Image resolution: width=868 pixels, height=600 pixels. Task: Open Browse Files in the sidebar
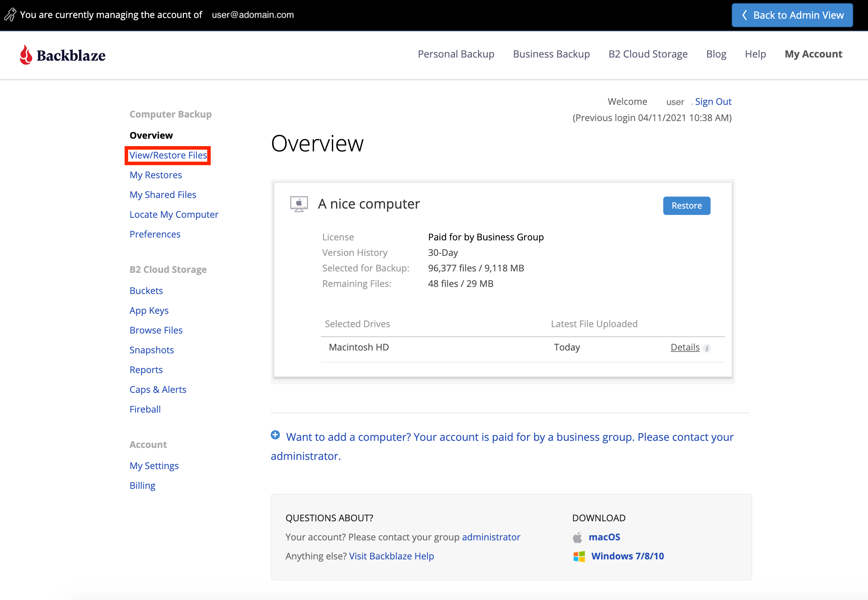(156, 330)
